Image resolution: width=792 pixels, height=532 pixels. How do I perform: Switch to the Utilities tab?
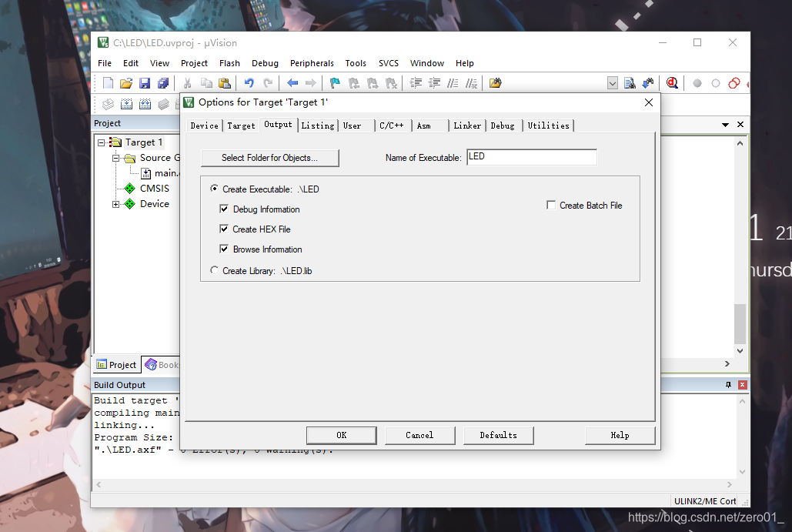(x=549, y=125)
